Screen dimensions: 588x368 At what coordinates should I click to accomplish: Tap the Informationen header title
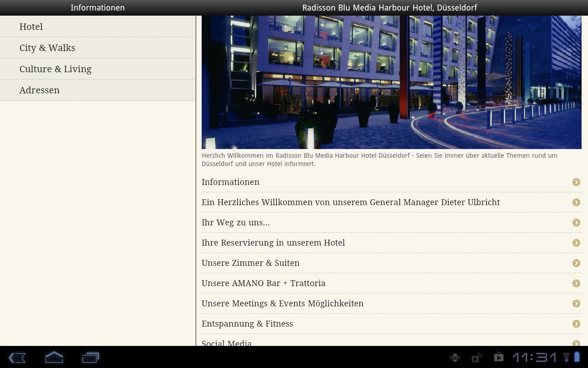point(97,8)
